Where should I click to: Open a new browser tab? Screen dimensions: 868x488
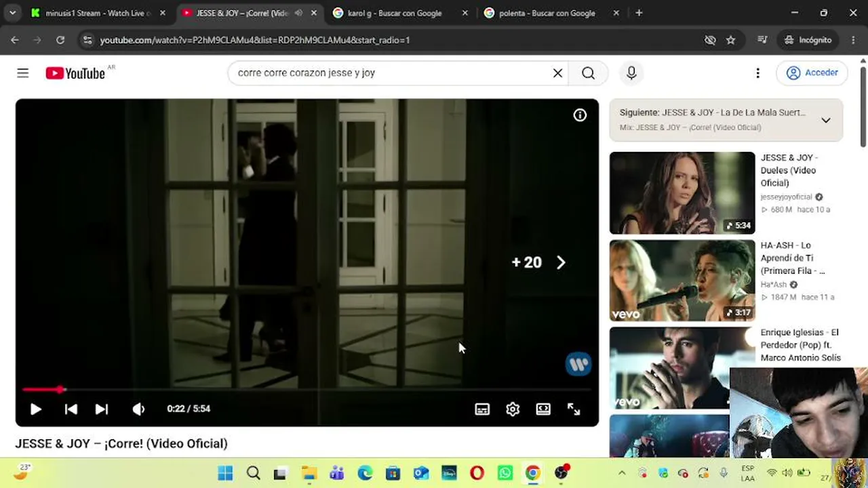[x=639, y=13]
